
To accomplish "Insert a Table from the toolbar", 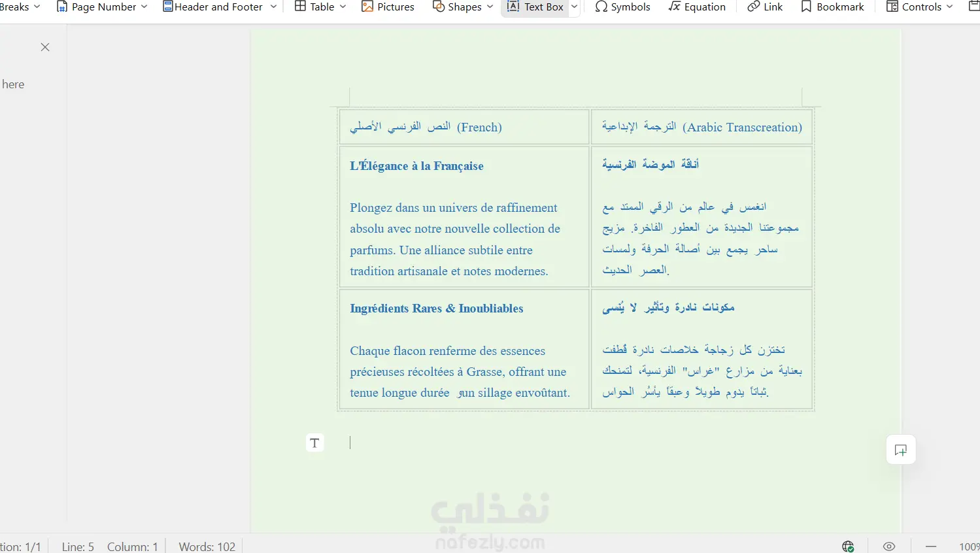I will point(314,7).
